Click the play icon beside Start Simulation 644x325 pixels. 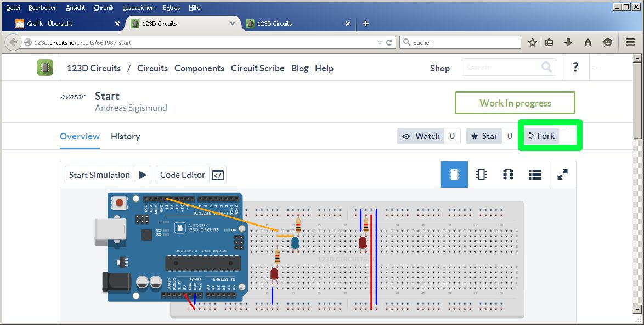(143, 175)
